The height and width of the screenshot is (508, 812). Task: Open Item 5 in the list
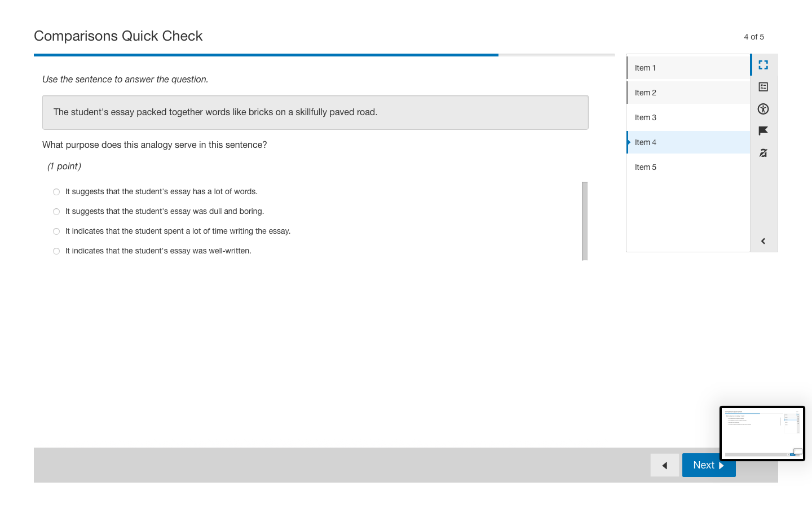pyautogui.click(x=688, y=167)
